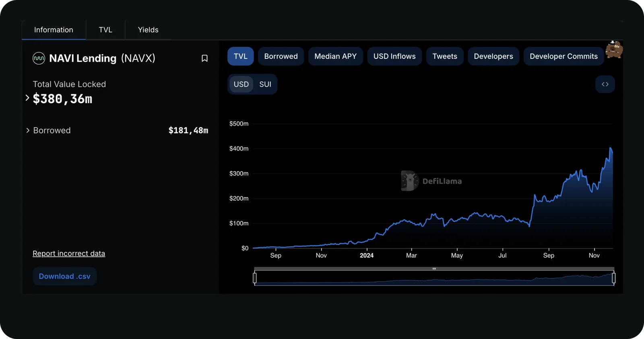This screenshot has width=644, height=339.
Task: Select USD chart denomination
Action: pos(241,84)
